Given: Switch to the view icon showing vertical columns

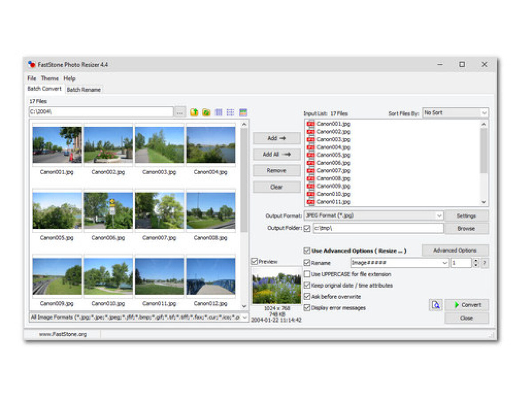Looking at the screenshot, I should tap(218, 112).
